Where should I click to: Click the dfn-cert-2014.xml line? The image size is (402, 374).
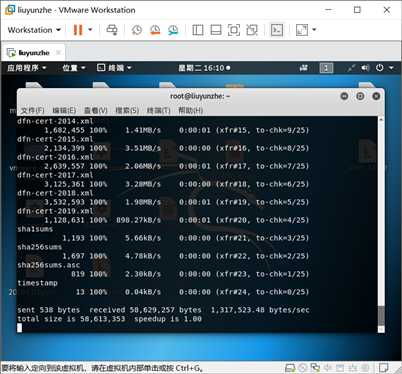pos(55,121)
